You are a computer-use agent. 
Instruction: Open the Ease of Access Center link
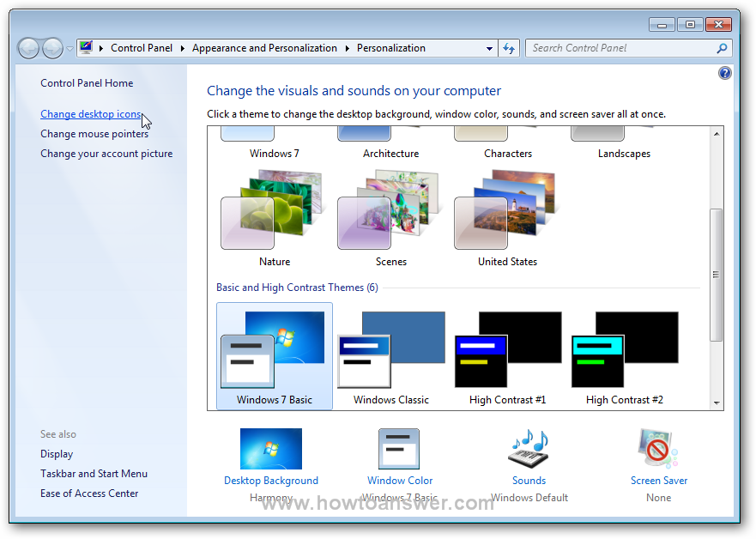point(89,494)
